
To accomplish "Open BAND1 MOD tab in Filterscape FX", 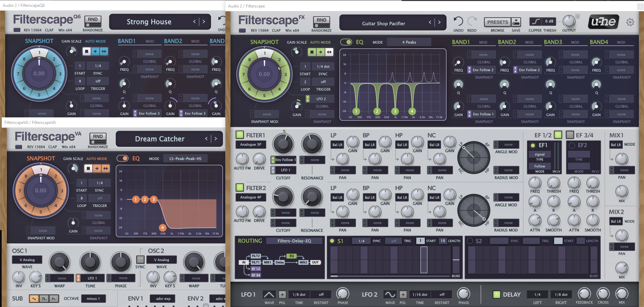I will [483, 42].
